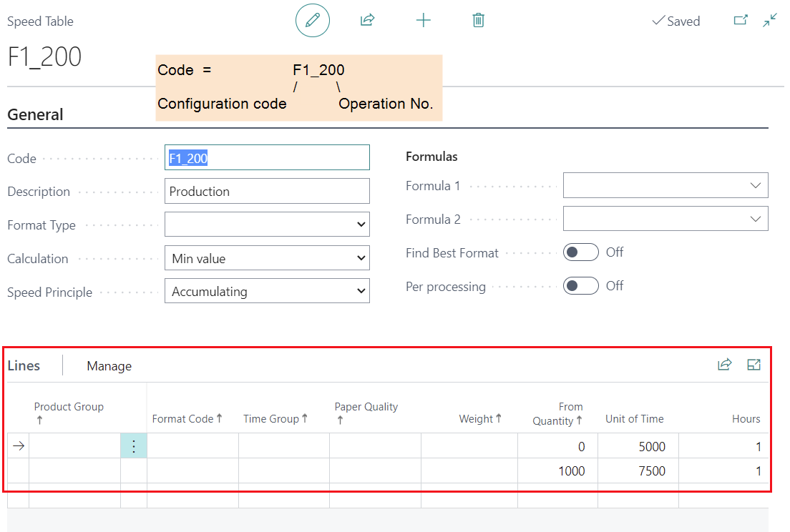Select the Unit of Time cell 5000
790x532 pixels.
click(x=638, y=446)
